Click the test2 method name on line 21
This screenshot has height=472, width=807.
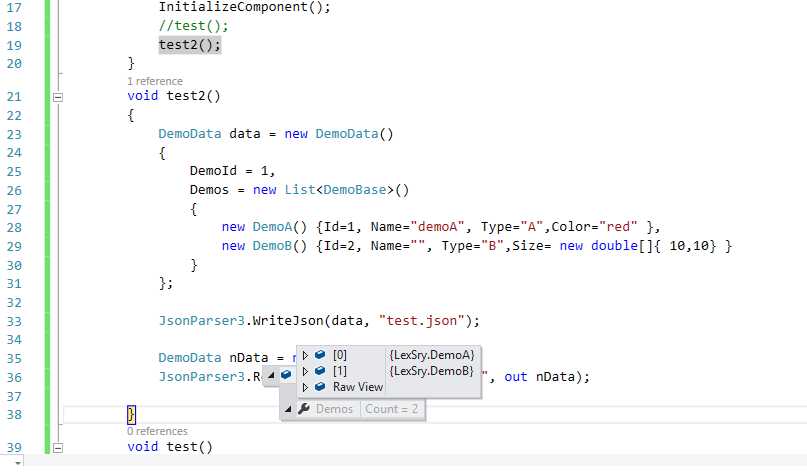click(186, 96)
